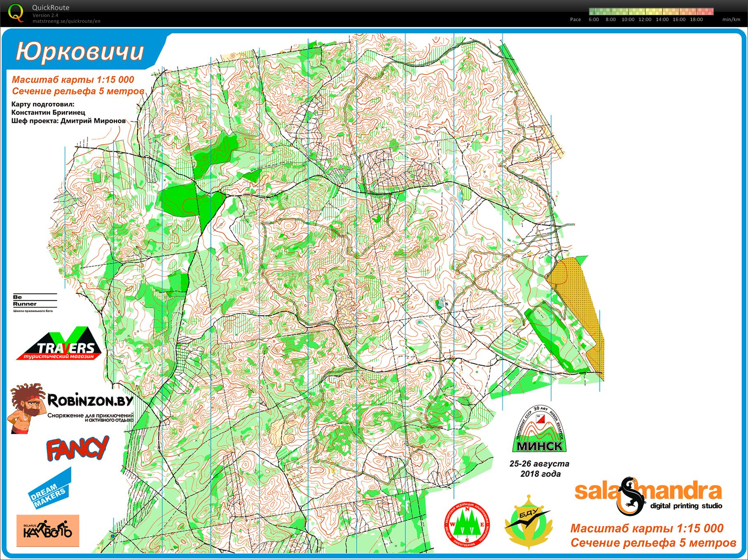The image size is (748, 560).
Task: Click the Be Runner sponsor logo
Action: pyautogui.click(x=35, y=303)
